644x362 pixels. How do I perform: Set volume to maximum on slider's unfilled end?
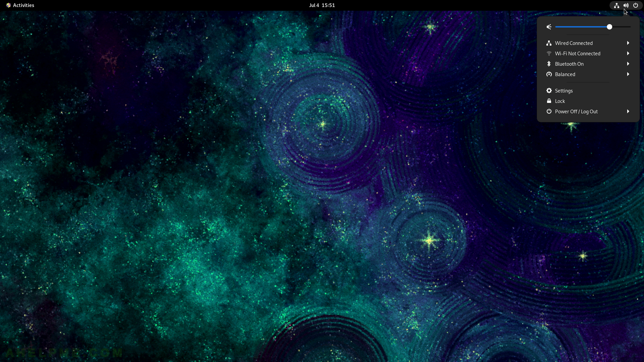[x=630, y=27]
